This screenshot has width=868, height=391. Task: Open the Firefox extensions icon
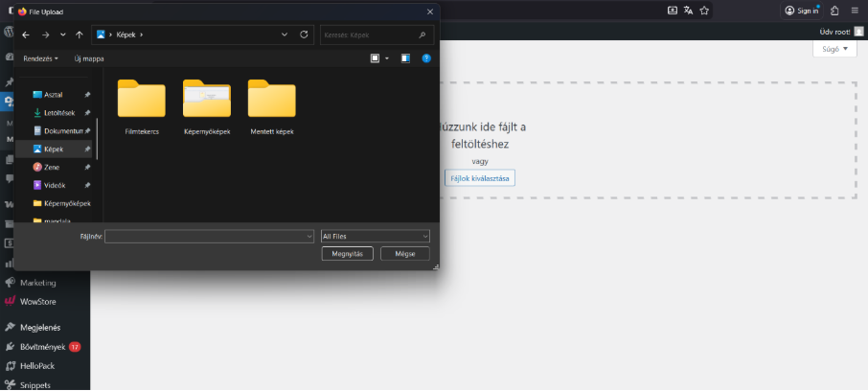(x=835, y=11)
